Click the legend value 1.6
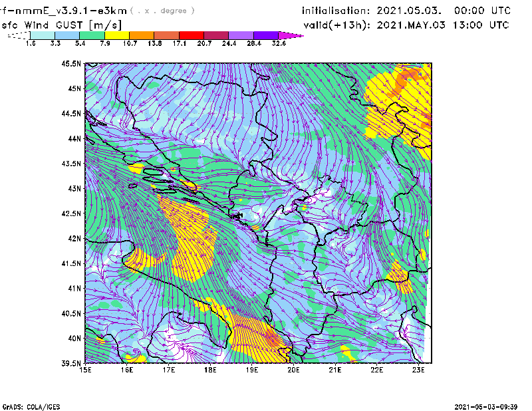 [x=31, y=43]
